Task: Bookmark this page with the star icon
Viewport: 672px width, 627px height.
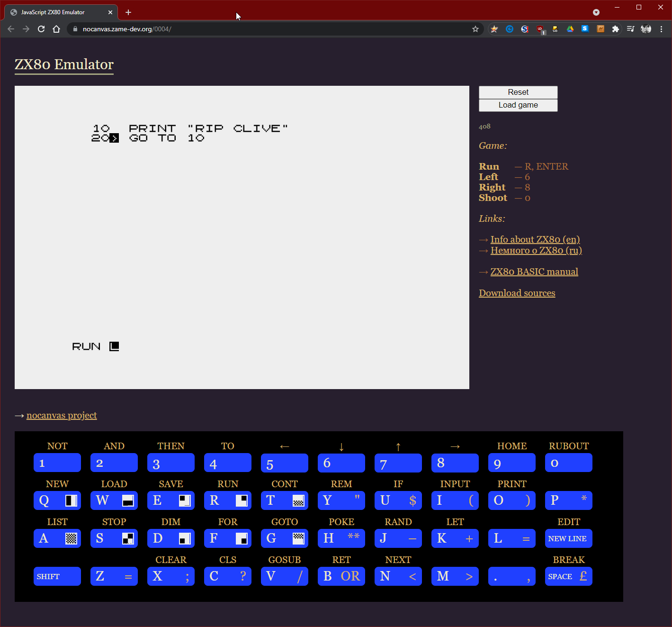Action: pos(475,29)
